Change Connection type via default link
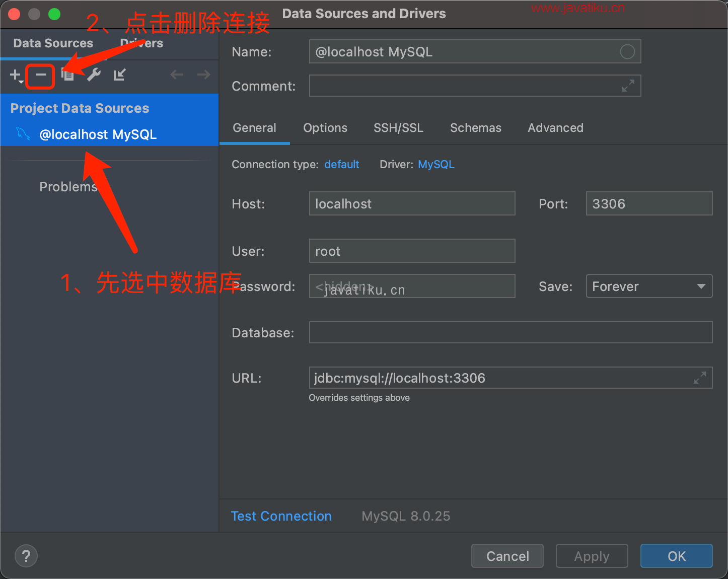The image size is (728, 579). pos(341,165)
